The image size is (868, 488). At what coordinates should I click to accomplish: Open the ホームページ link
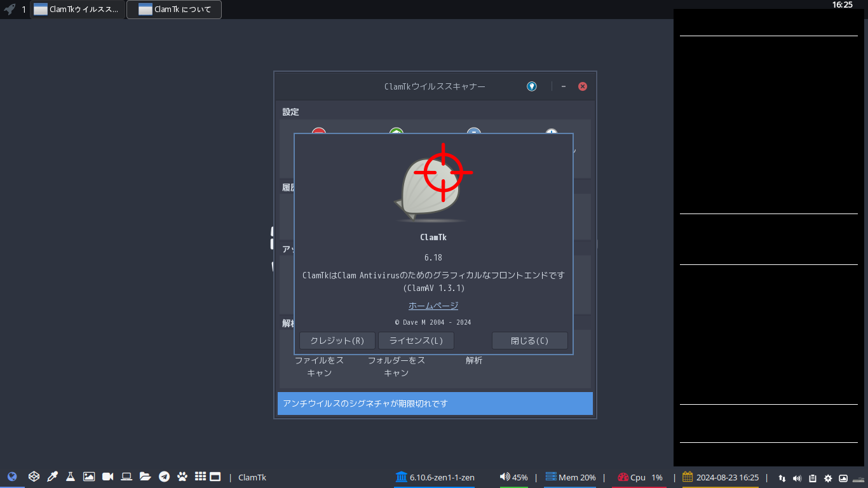pos(433,305)
